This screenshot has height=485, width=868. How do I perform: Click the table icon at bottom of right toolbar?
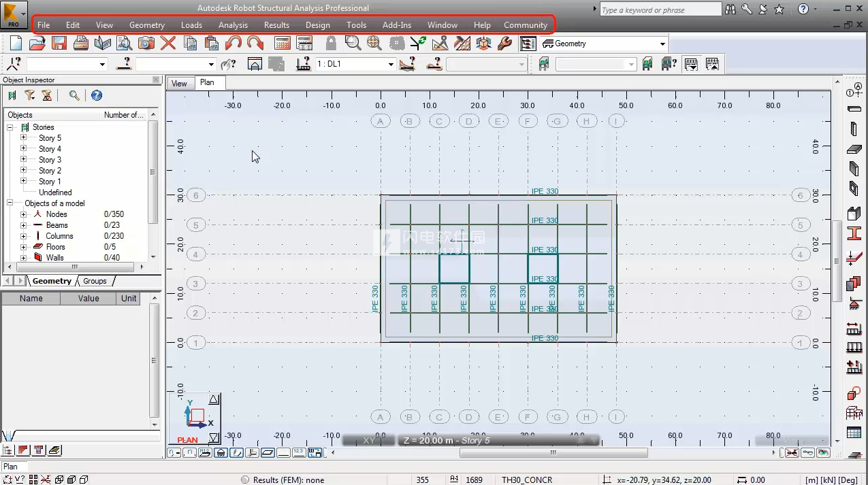pos(854,432)
